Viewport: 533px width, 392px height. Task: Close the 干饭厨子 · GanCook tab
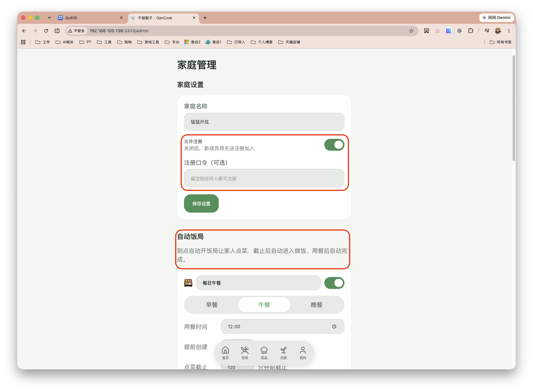(x=194, y=18)
